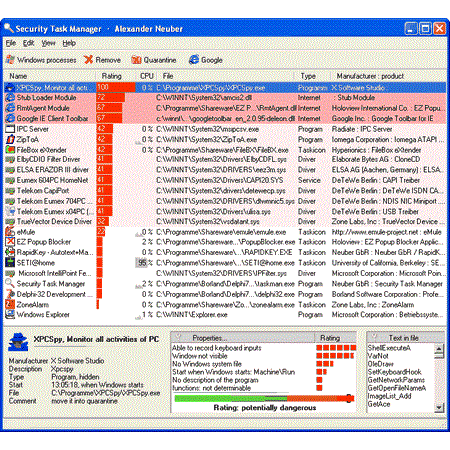Click the ElbyCDIO Filter Driver icon
The height and width of the screenshot is (450, 450).
(10, 160)
